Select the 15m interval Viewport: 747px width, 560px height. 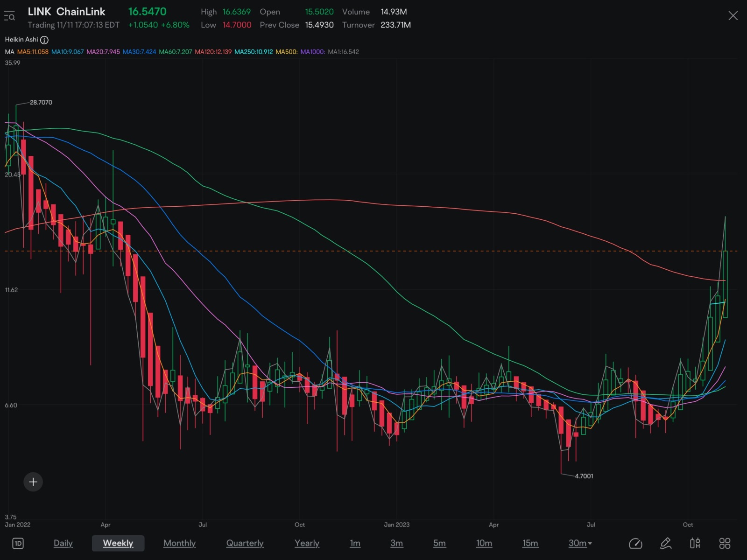coord(530,543)
